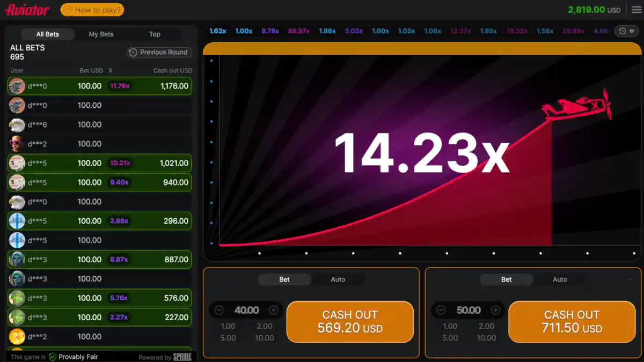Remove the second bet panel via minus icon
This screenshot has height=362, width=644.
(x=629, y=279)
